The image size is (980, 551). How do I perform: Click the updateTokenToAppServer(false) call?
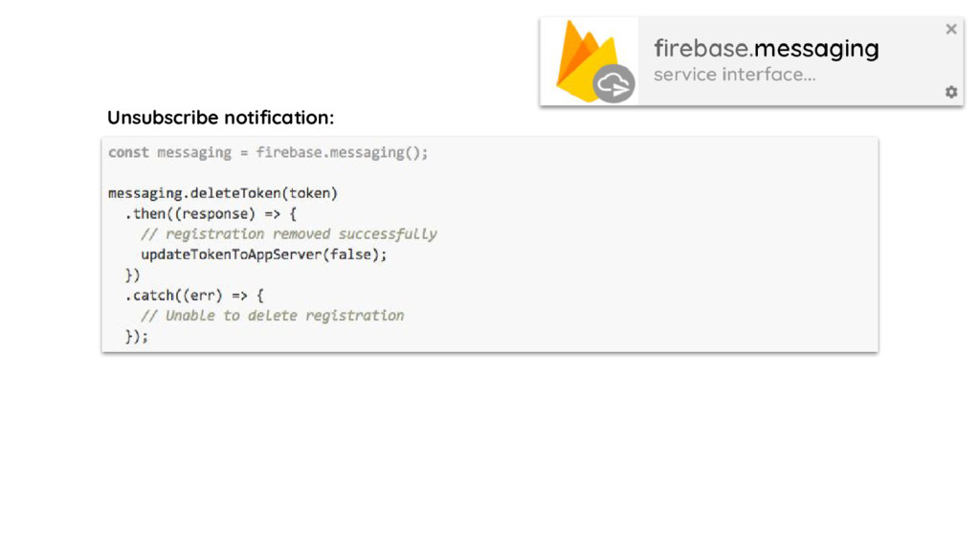263,254
